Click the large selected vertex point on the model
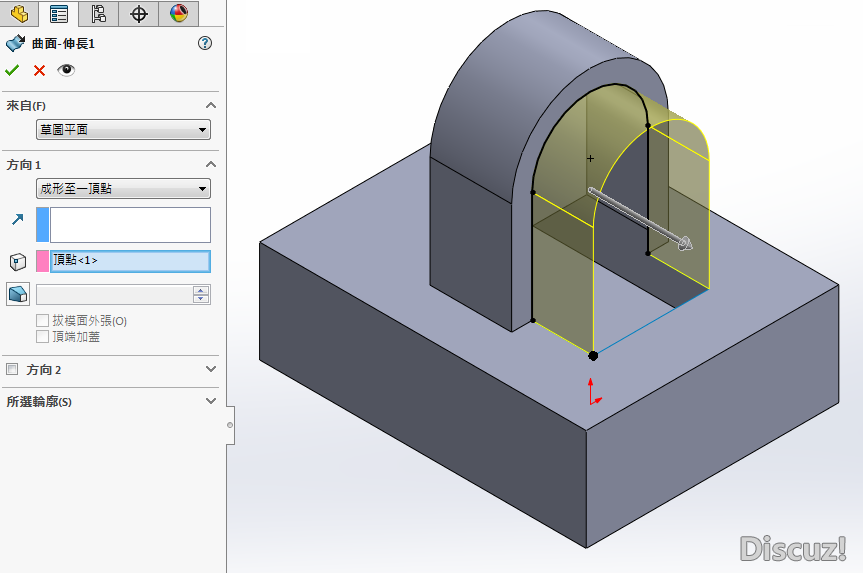 tap(593, 356)
